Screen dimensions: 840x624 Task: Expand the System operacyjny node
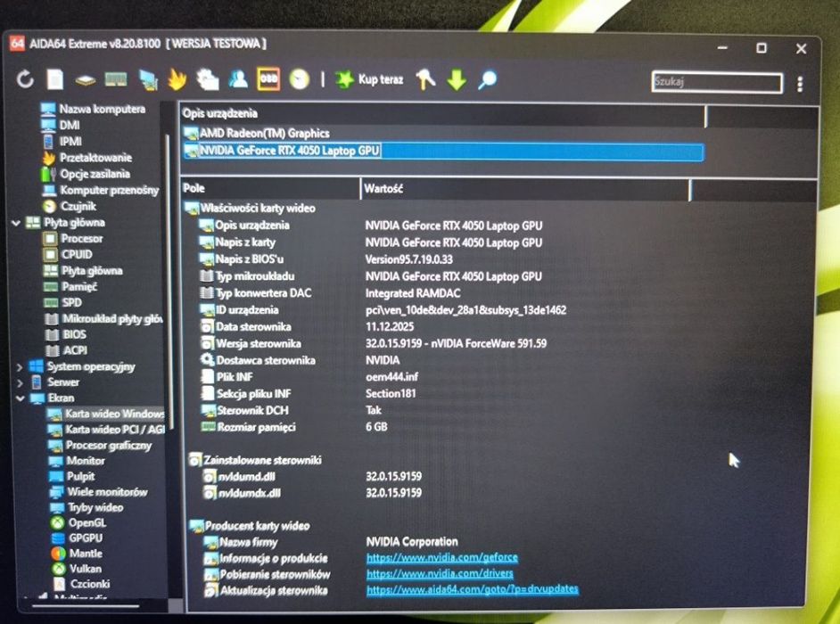pos(20,367)
